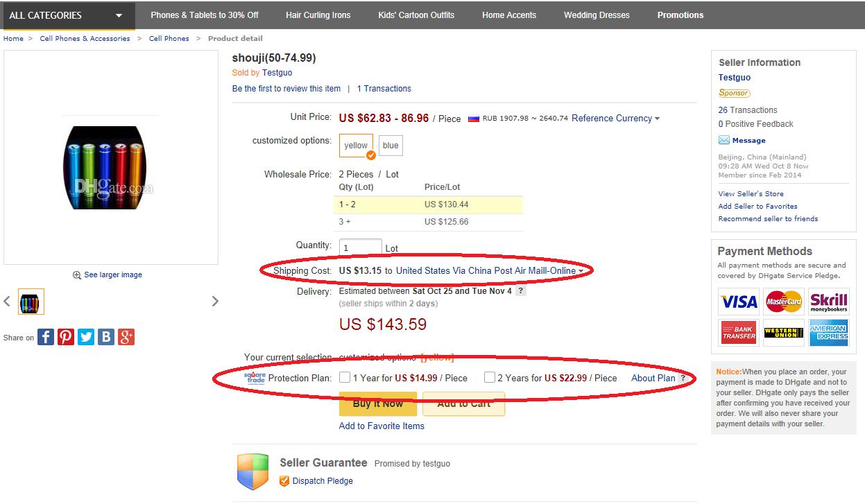Open the All Categories dropdown
The width and height of the screenshot is (865, 504).
66,15
